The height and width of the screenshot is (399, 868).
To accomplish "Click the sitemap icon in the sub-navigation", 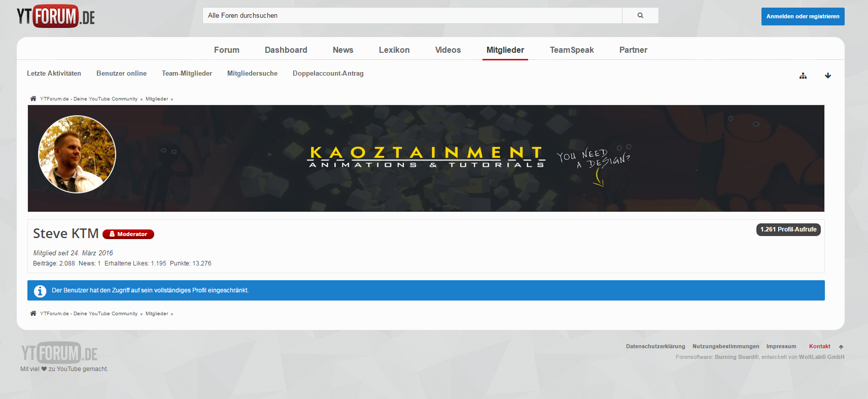I will [803, 76].
